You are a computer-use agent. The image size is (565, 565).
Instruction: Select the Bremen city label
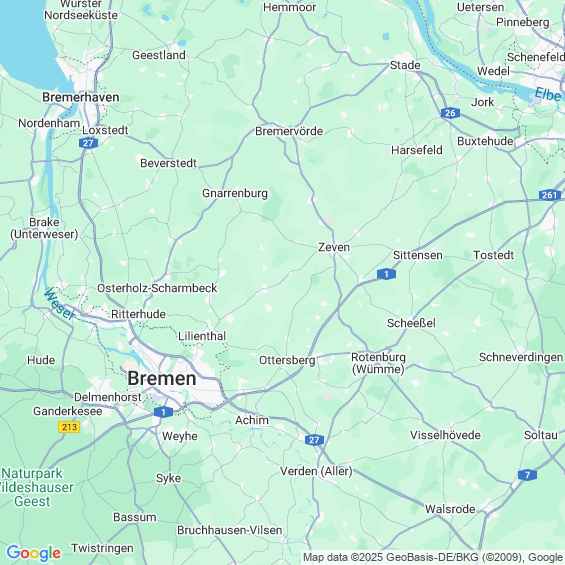point(162,378)
